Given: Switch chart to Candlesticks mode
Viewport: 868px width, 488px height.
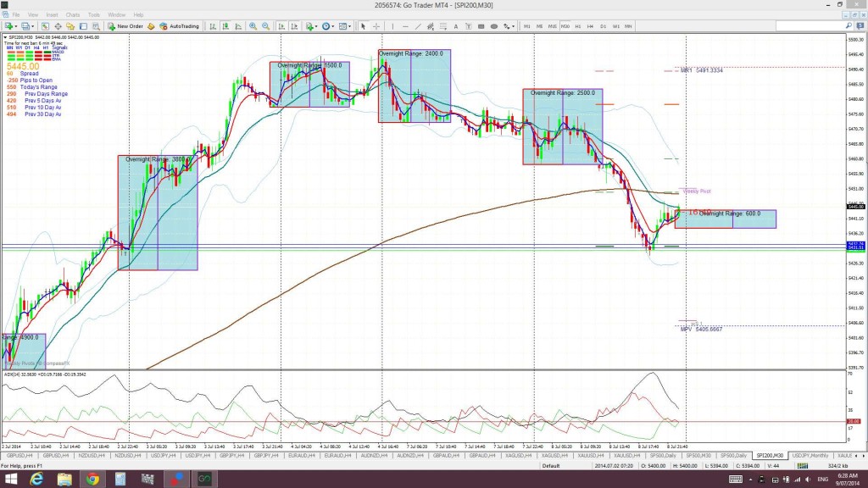Looking at the screenshot, I should 225,26.
